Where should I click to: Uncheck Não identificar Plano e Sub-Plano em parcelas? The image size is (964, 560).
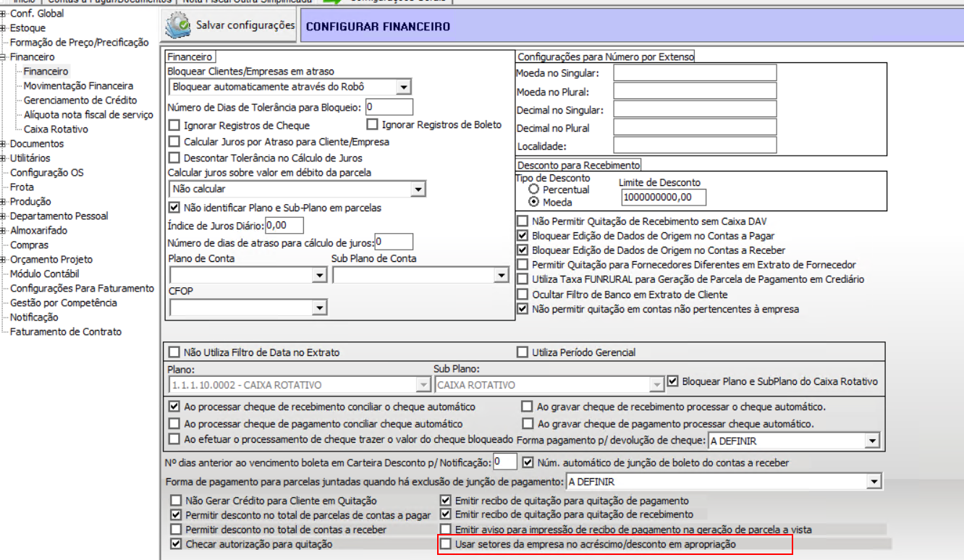coord(174,208)
